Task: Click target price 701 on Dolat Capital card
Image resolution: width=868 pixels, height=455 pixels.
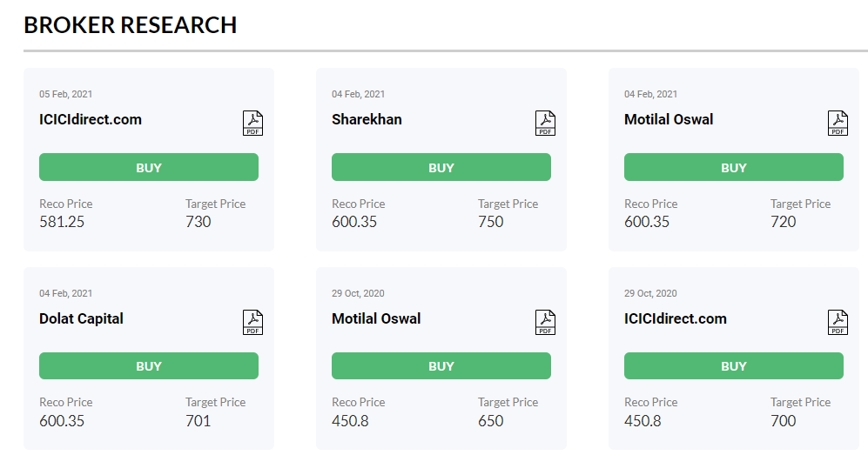Action: (198, 421)
